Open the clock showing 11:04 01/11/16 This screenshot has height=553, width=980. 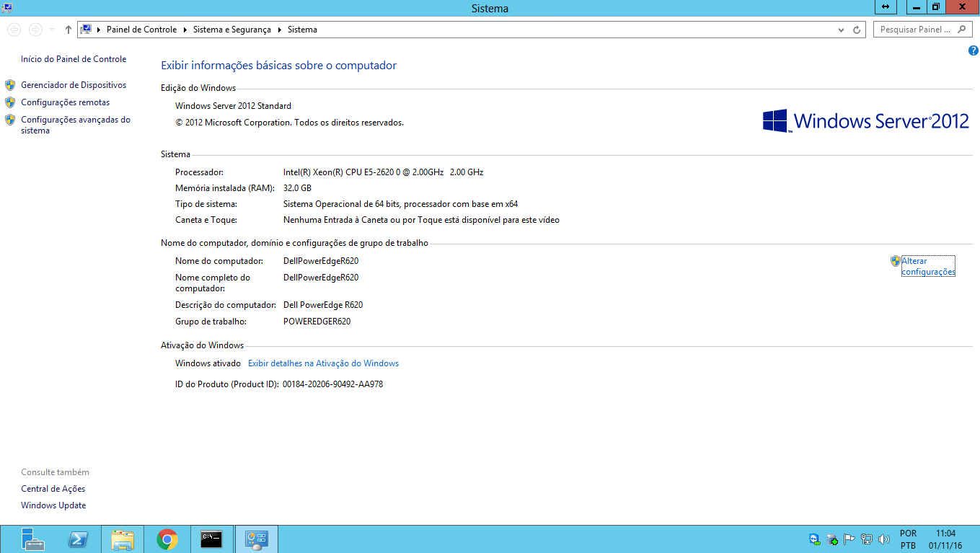point(945,539)
